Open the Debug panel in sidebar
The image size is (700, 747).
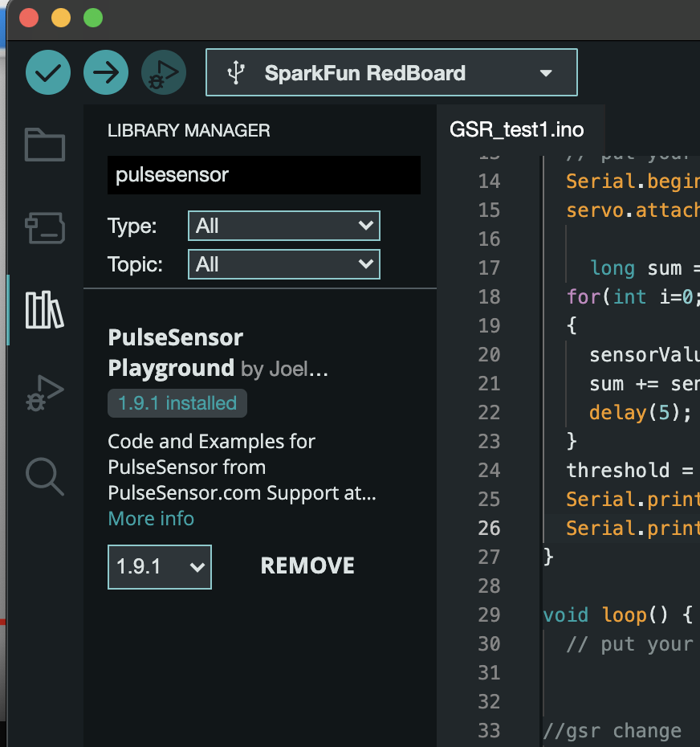point(44,393)
